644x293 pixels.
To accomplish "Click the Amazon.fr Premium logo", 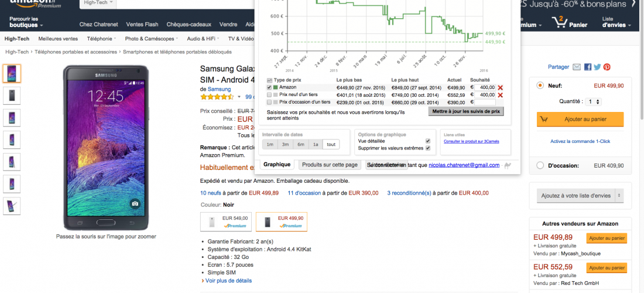I will coord(35,4).
